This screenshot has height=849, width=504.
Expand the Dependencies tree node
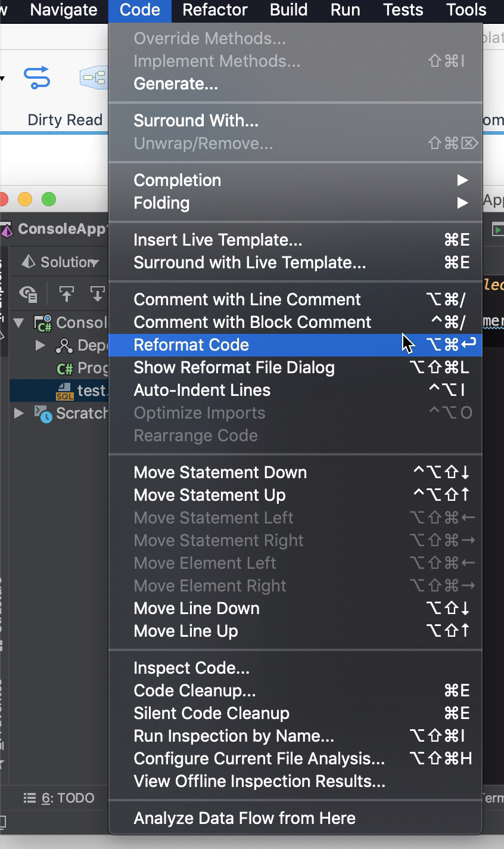pyautogui.click(x=41, y=345)
